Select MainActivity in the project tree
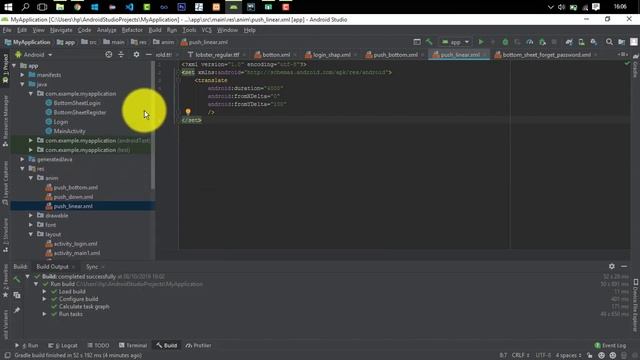The image size is (640, 360). [69, 131]
